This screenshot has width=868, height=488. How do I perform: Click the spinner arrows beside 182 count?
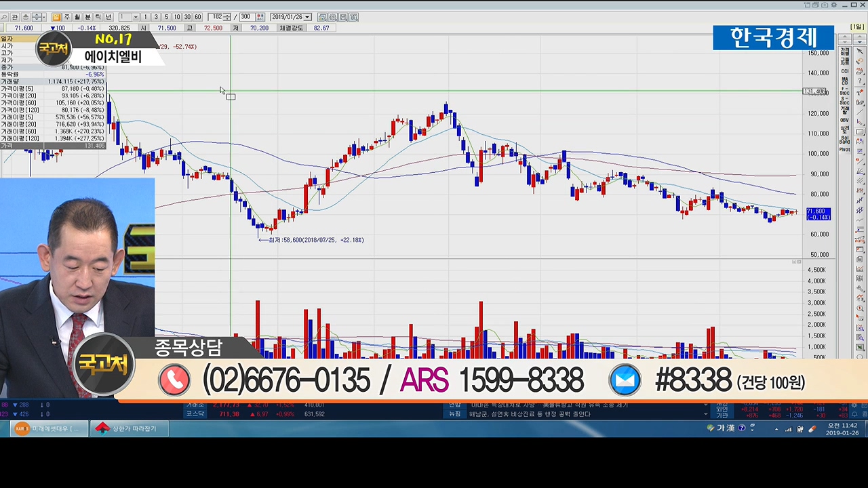point(229,17)
